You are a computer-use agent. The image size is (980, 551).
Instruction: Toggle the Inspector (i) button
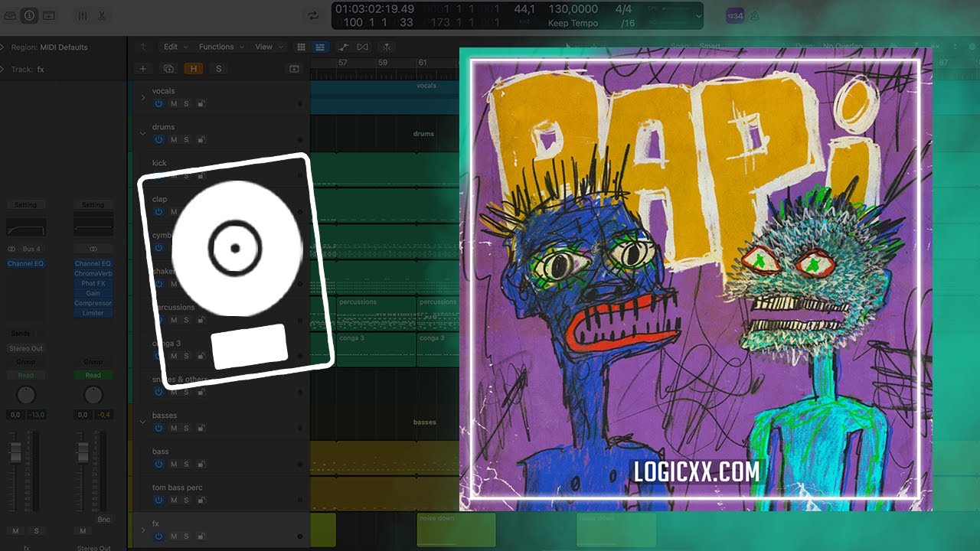[29, 15]
